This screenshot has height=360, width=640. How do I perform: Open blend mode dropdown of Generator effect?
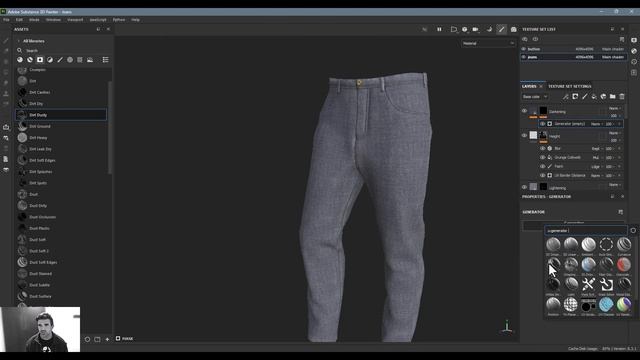click(596, 124)
